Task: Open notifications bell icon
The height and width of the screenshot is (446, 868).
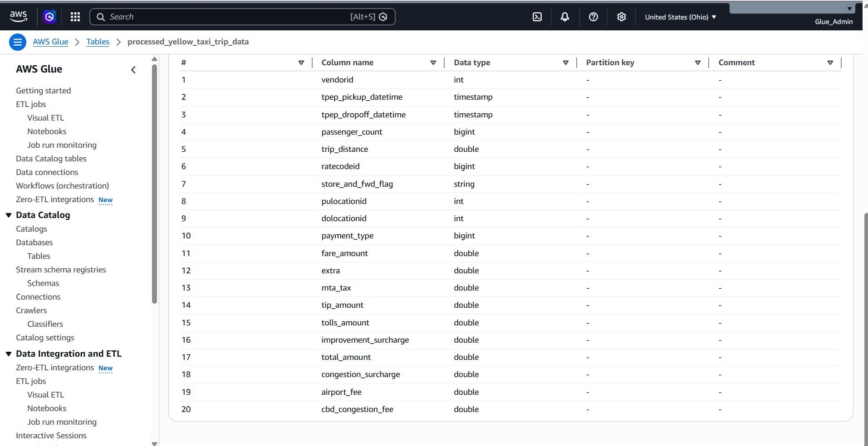Action: click(565, 17)
